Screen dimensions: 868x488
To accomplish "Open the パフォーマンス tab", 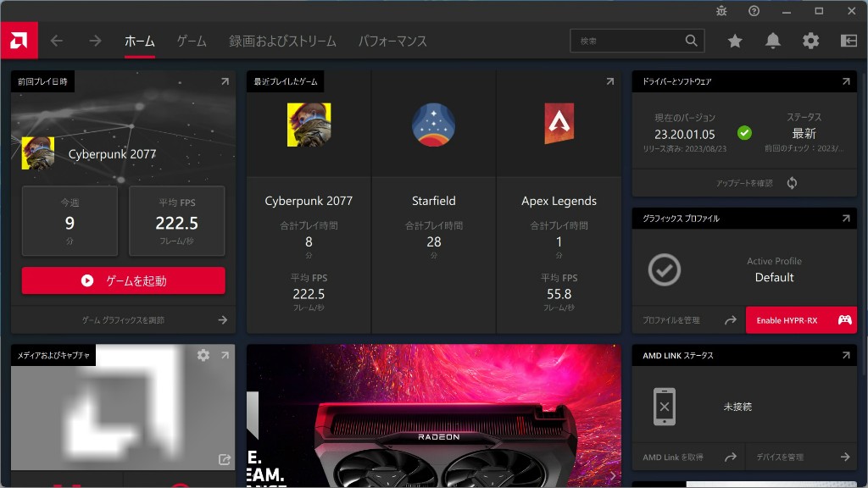I will [x=392, y=41].
